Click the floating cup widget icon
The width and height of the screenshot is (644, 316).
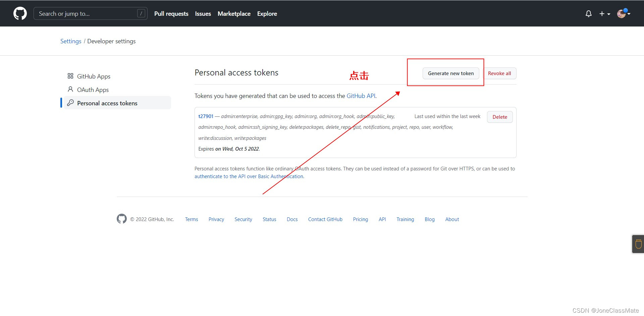638,244
